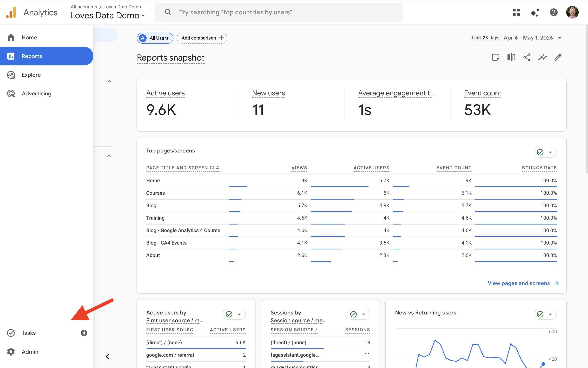Click the Loves Data Demo breadcrumb
The width and height of the screenshot is (588, 368).
(122, 7)
